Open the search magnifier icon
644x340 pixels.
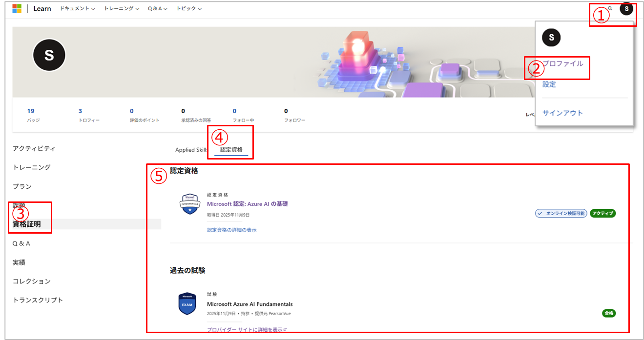click(x=610, y=8)
